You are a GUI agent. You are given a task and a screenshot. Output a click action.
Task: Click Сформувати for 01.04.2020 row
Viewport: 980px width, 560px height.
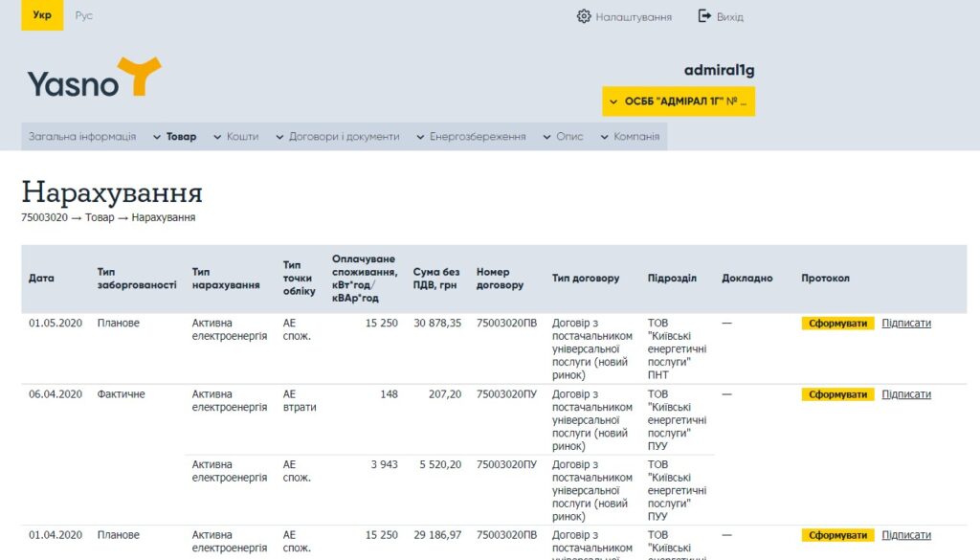click(x=837, y=535)
